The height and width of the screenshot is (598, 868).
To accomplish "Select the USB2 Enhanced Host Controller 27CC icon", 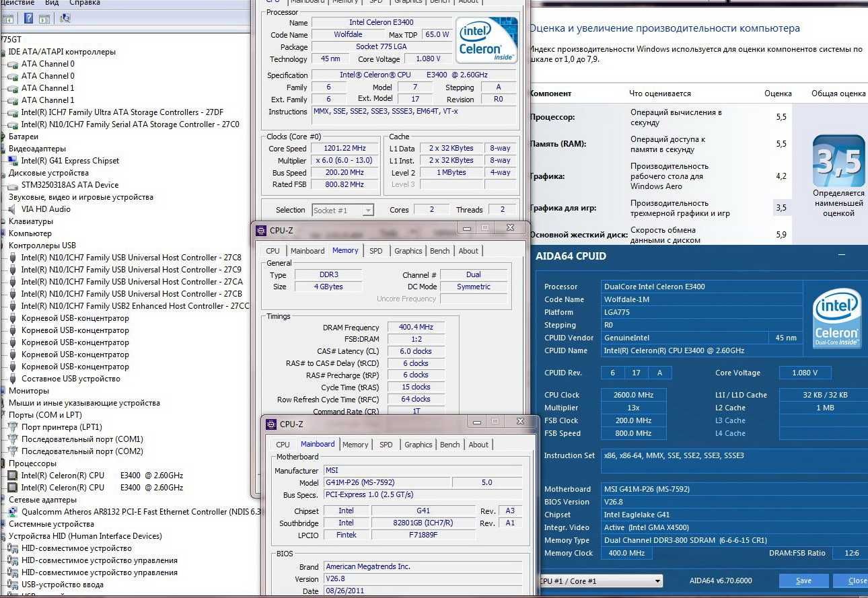I will 13,306.
